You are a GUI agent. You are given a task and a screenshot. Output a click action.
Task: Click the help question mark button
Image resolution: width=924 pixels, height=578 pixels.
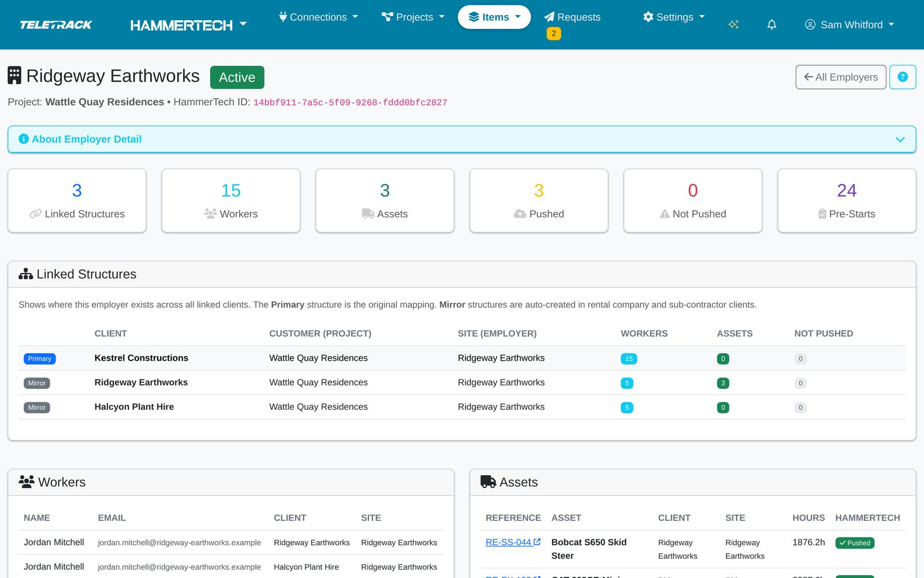(x=903, y=77)
